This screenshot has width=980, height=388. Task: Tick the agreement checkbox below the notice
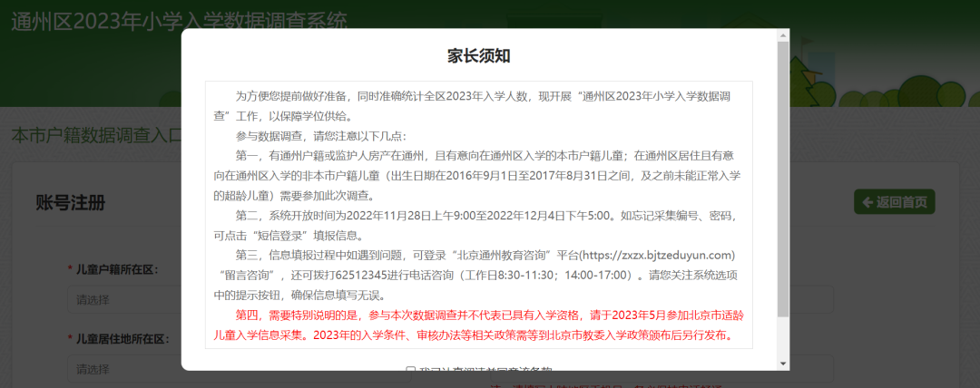pos(411,370)
